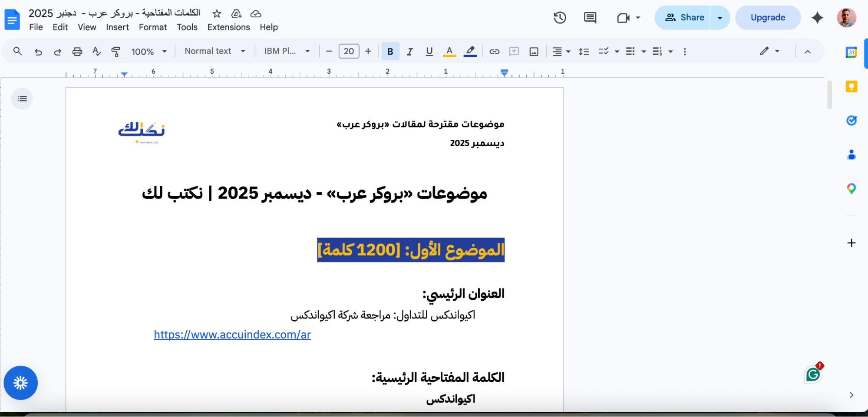The width and height of the screenshot is (868, 417).
Task: Open the View menu
Action: coord(87,27)
